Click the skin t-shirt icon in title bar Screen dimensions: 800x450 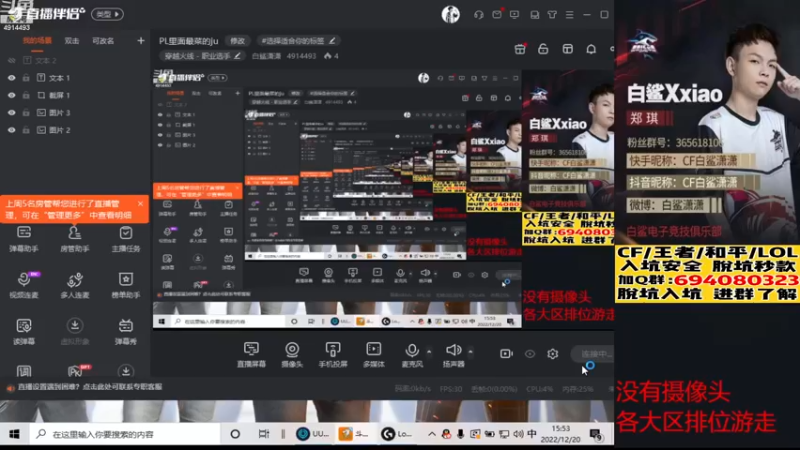pyautogui.click(x=552, y=15)
